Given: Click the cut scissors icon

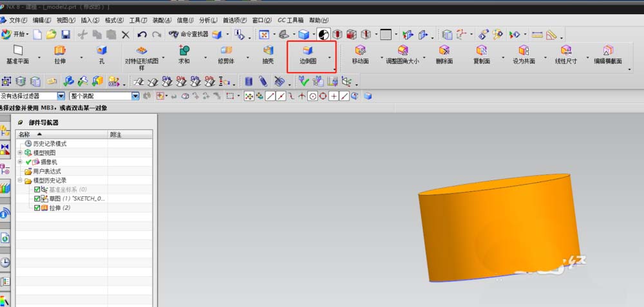Looking at the screenshot, I should (82, 35).
